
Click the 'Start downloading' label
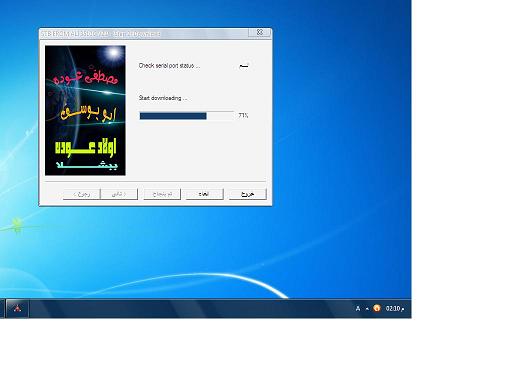coord(163,98)
